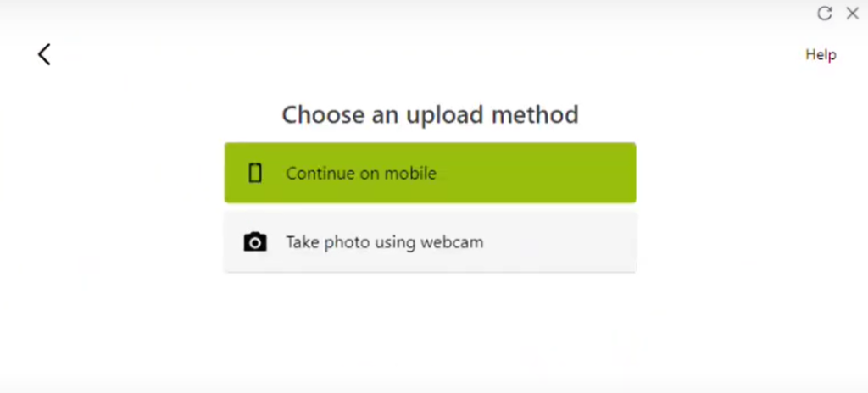This screenshot has width=868, height=393.
Task: Click the "Take photo using webcam" label text
Action: (x=385, y=242)
